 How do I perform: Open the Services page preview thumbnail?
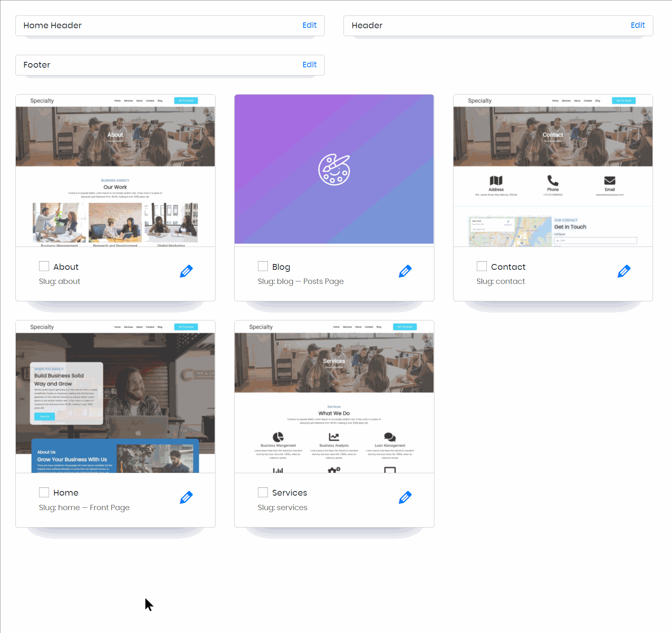pyautogui.click(x=334, y=397)
